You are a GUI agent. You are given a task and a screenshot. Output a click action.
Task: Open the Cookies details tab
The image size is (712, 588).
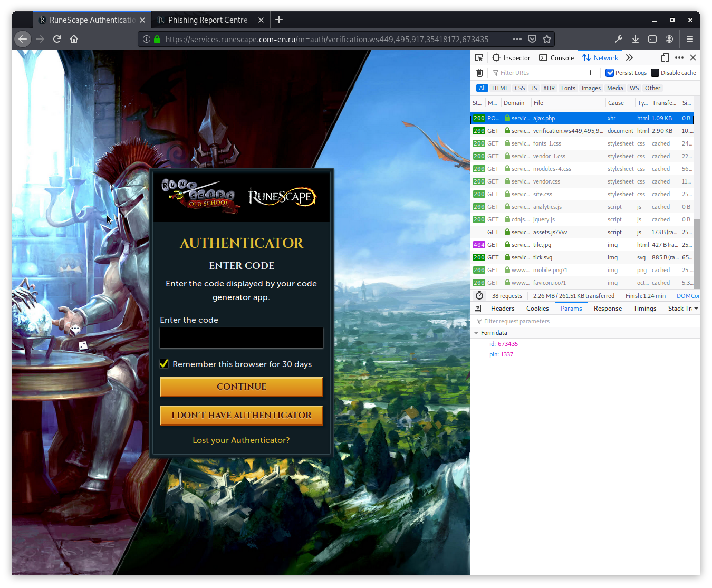(x=537, y=309)
